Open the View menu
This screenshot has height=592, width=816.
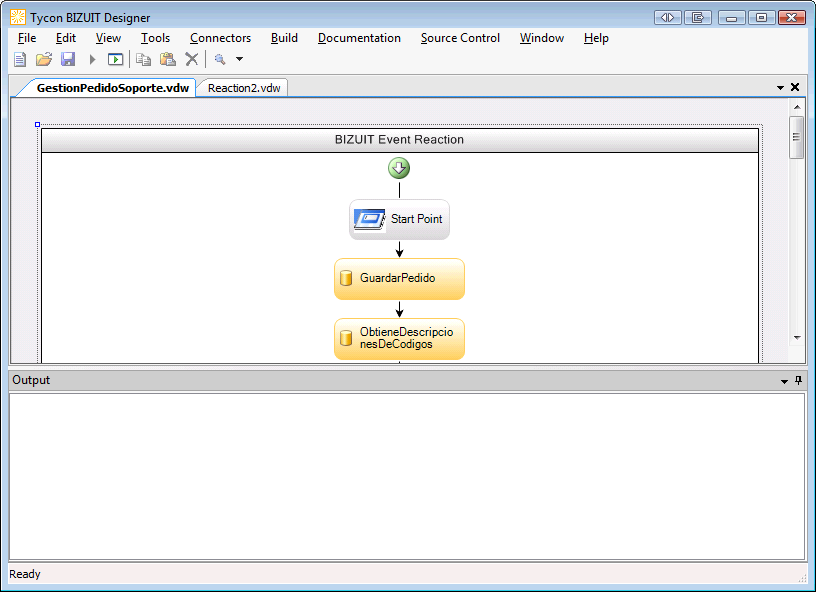click(108, 38)
